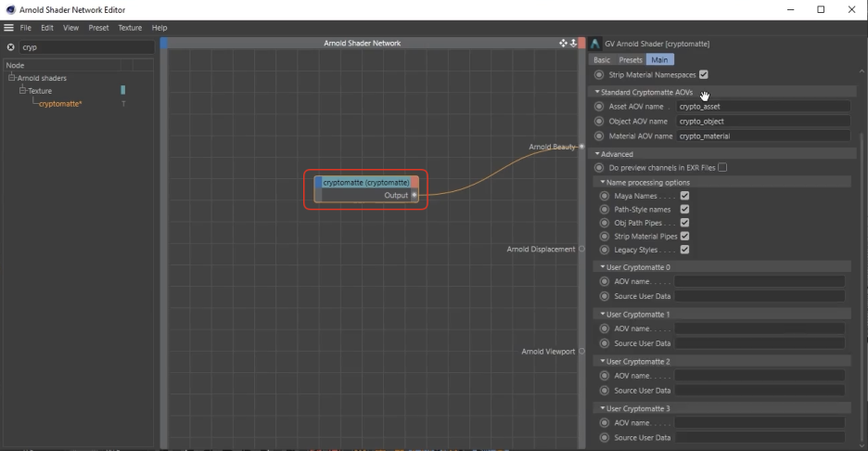Click the User Cryptomatte 0 Source User Data field

coord(759,296)
